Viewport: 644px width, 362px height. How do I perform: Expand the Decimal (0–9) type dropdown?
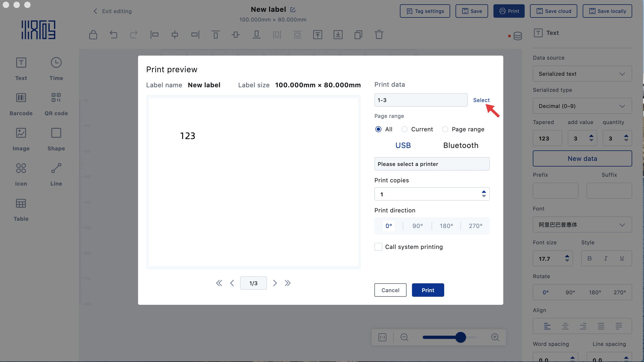[582, 106]
